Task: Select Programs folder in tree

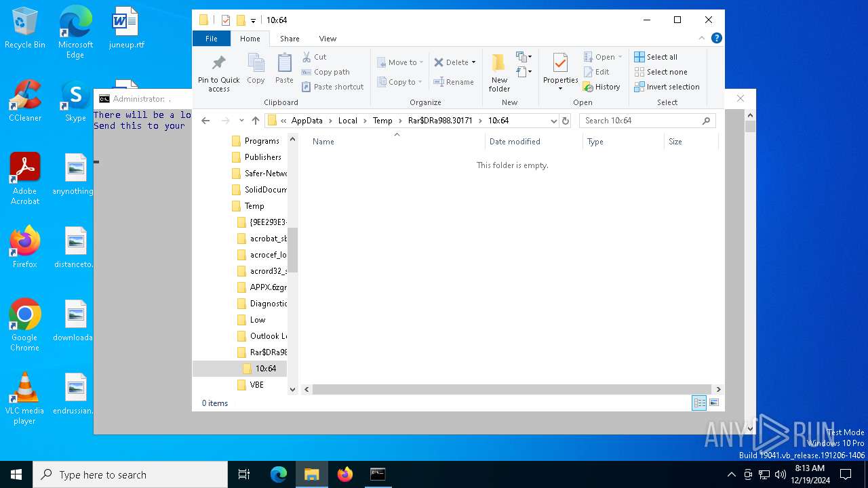Action: pyautogui.click(x=261, y=141)
